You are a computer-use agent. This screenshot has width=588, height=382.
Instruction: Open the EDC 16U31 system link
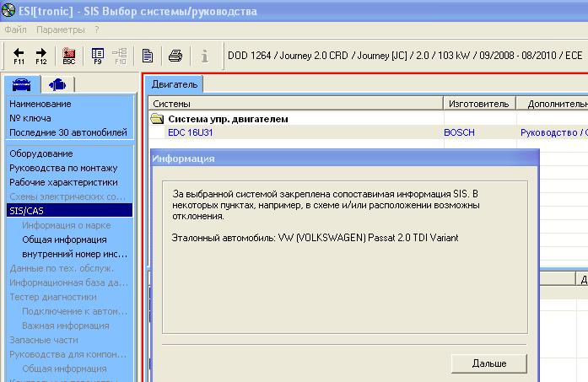point(190,132)
